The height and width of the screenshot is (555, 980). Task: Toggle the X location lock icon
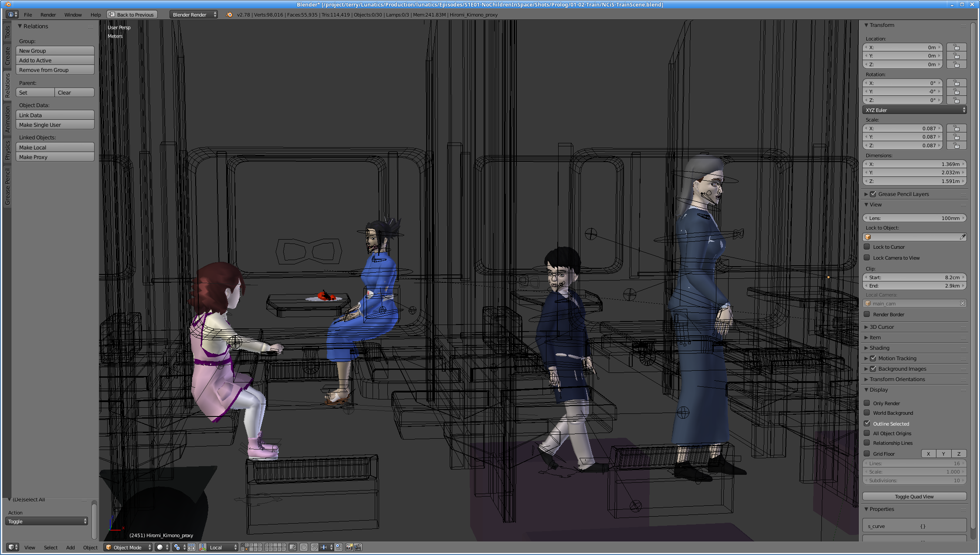[956, 47]
